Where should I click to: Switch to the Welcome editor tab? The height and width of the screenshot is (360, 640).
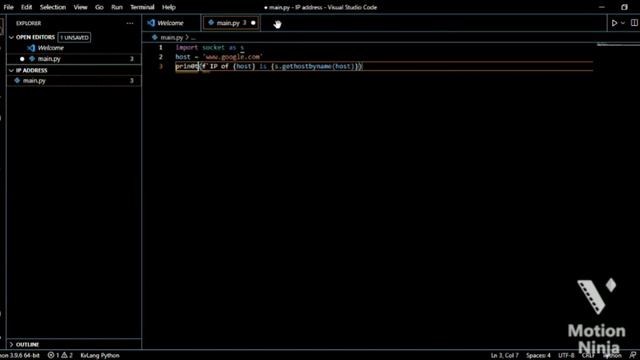pyautogui.click(x=171, y=23)
